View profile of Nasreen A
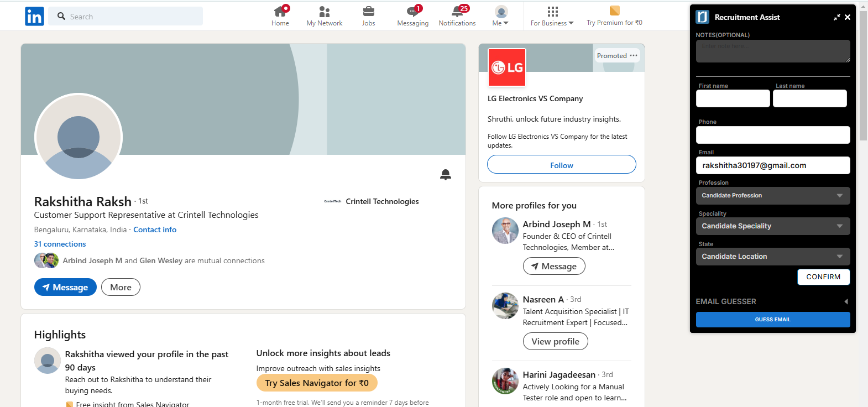The height and width of the screenshot is (407, 868). (x=556, y=341)
